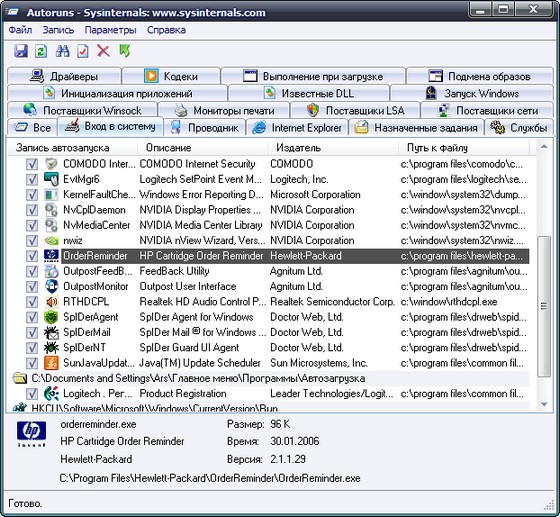Click the SunJavaUpdate orange Java icon
The image size is (560, 517).
51,363
